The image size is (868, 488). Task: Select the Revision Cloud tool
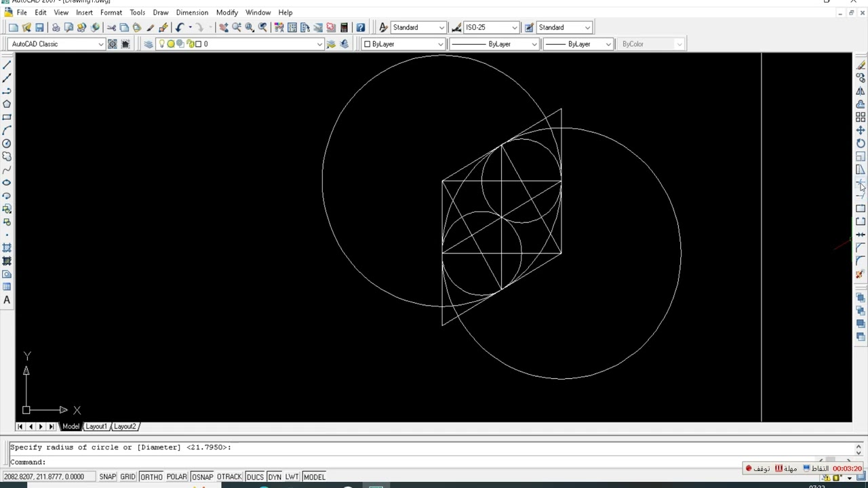click(x=7, y=157)
